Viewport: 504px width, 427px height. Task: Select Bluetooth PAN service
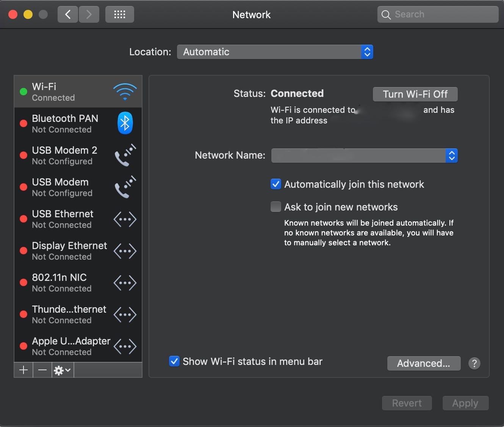[78, 123]
